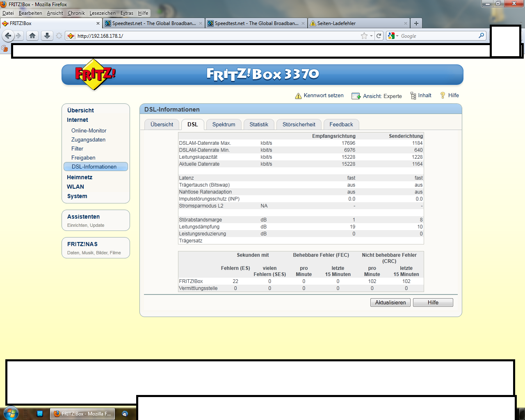Open the Statistik tab
Viewport: 525px width, 420px height.
259,124
